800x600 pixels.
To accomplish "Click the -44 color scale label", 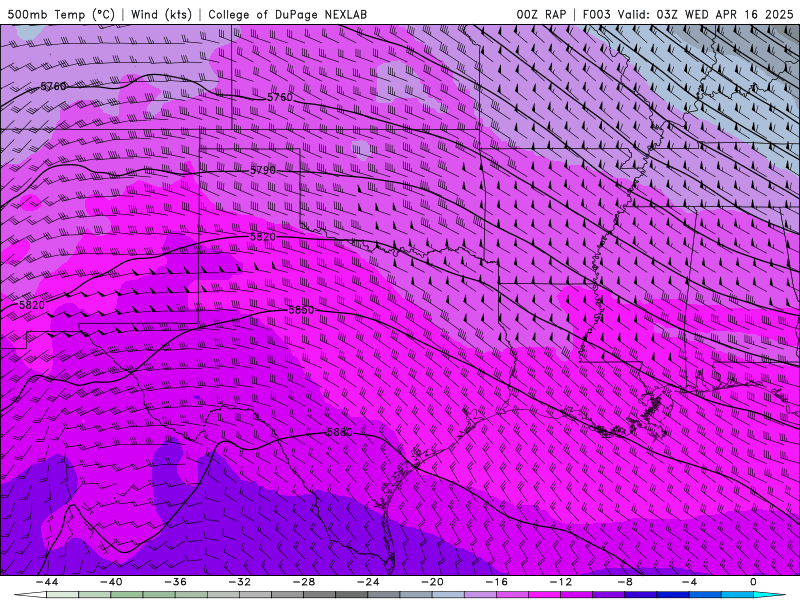I will (x=47, y=582).
